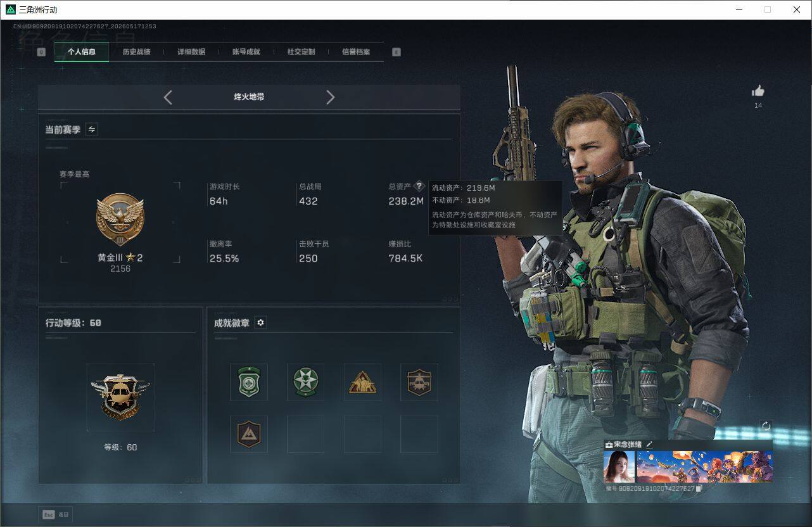Click the like count 14
Screen dimensions: 812x527
pyautogui.click(x=758, y=105)
